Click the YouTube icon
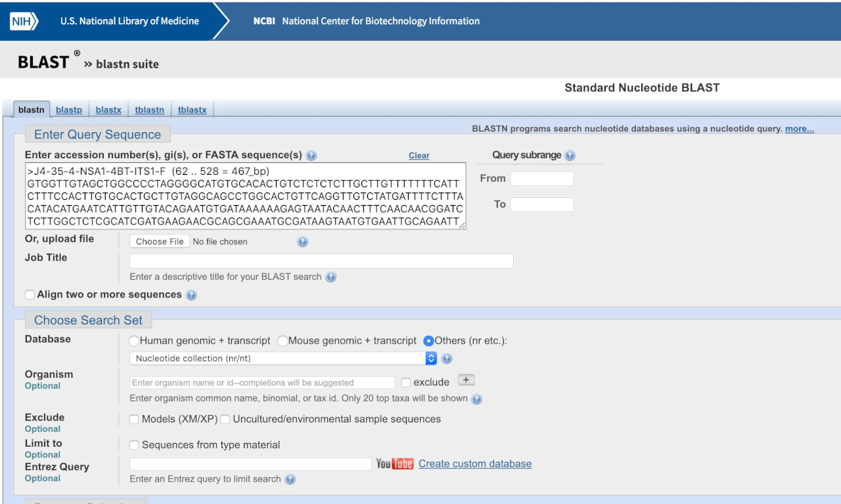 click(x=394, y=464)
